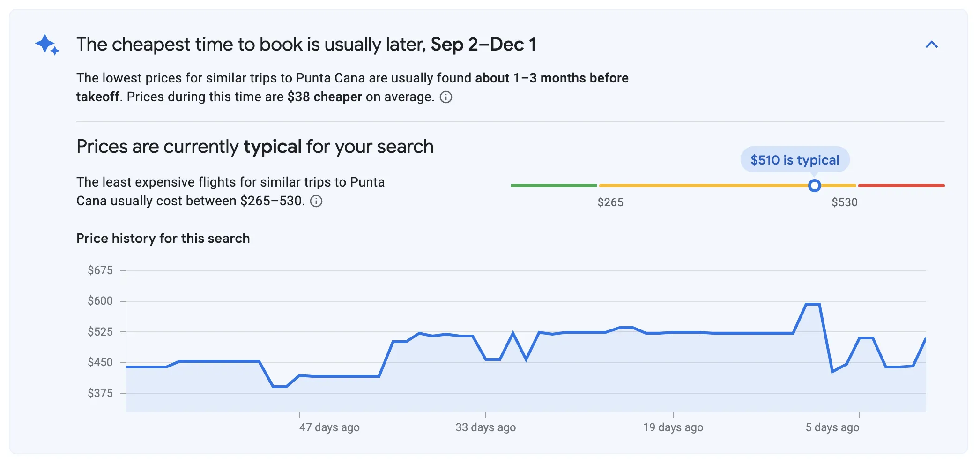Click the price peak near $600 on chart
Screen dimensions: 980x464
point(812,305)
